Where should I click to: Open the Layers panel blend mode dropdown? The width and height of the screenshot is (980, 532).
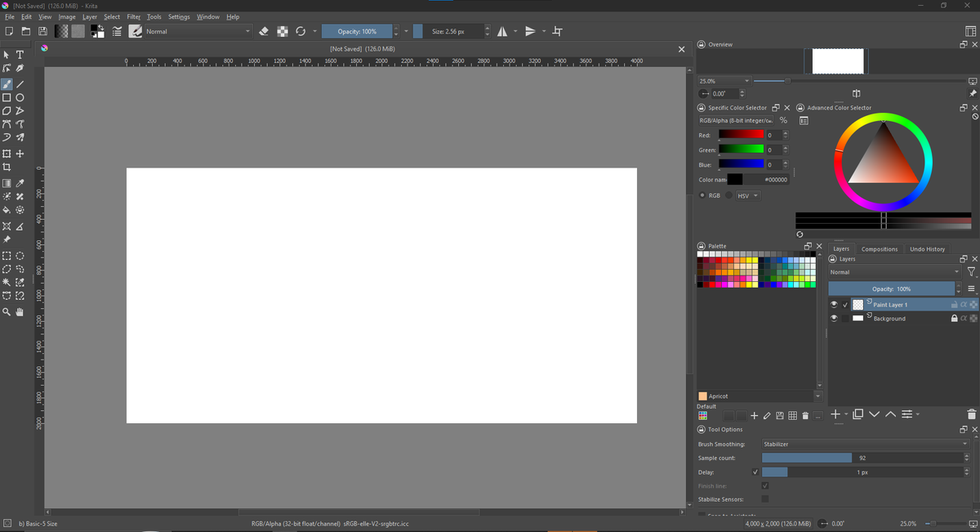pyautogui.click(x=895, y=272)
